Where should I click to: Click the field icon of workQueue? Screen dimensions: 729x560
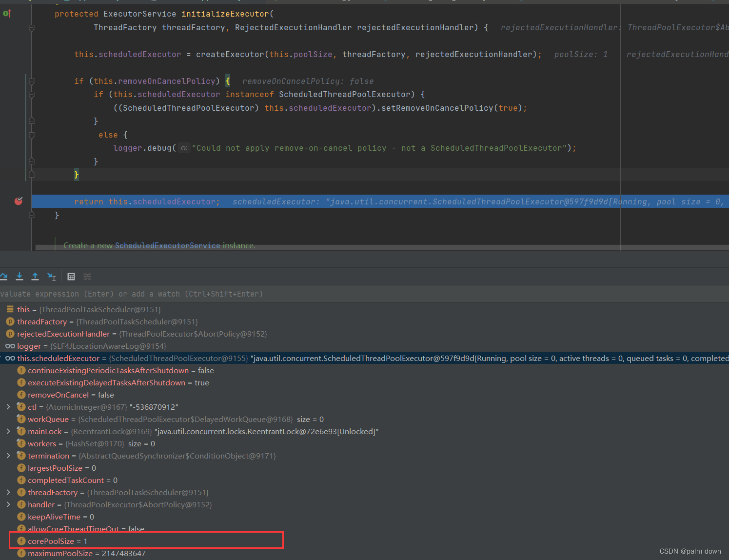coord(21,419)
